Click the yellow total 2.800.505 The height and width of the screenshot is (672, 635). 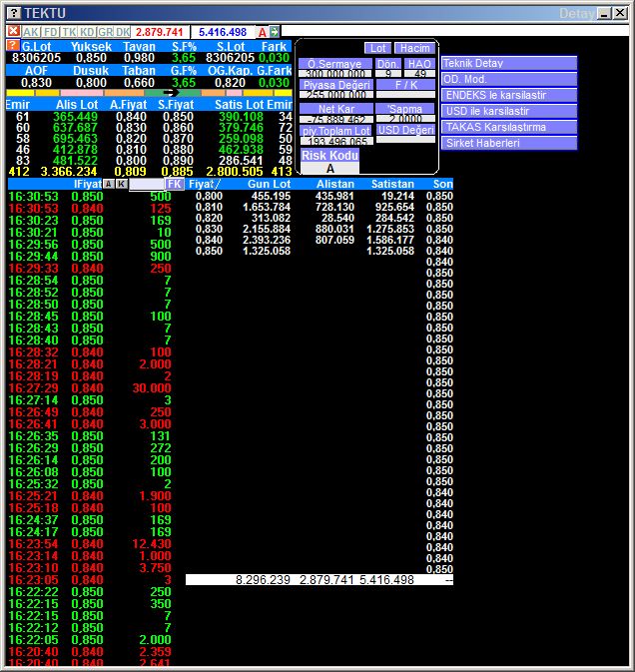pos(235,172)
